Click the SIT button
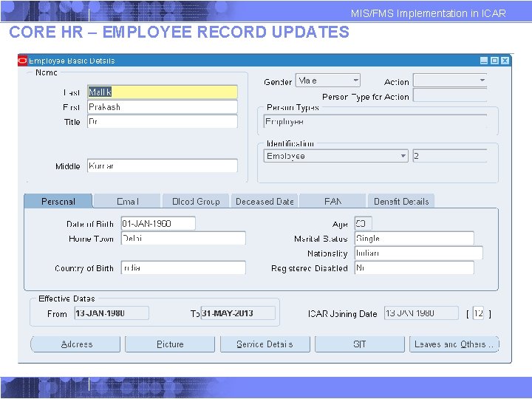Screen dimensions: 532x399 360,344
